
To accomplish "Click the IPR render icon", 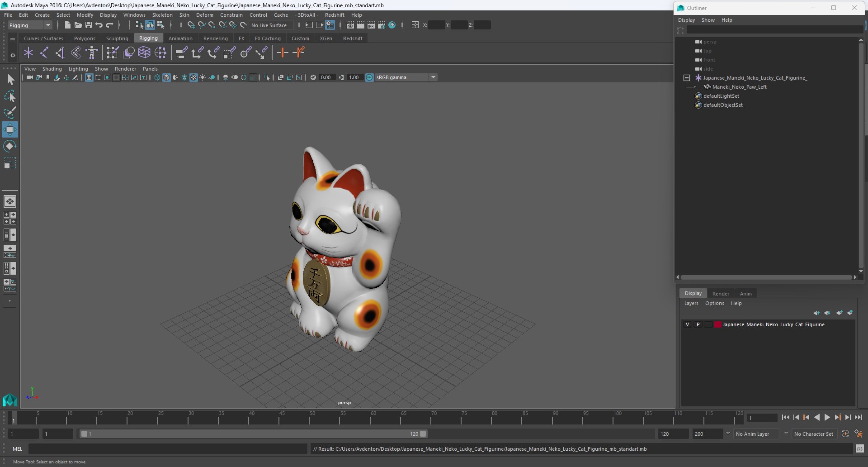I will pyautogui.click(x=371, y=25).
